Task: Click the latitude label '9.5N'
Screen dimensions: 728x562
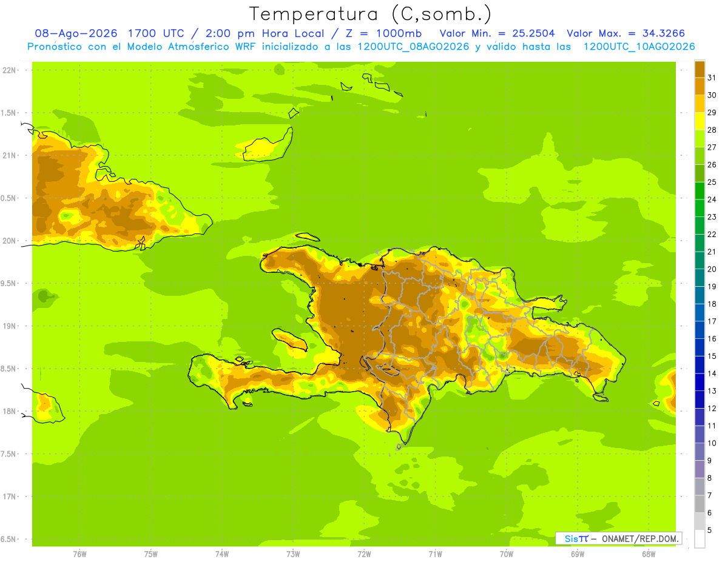Action: [x=9, y=283]
